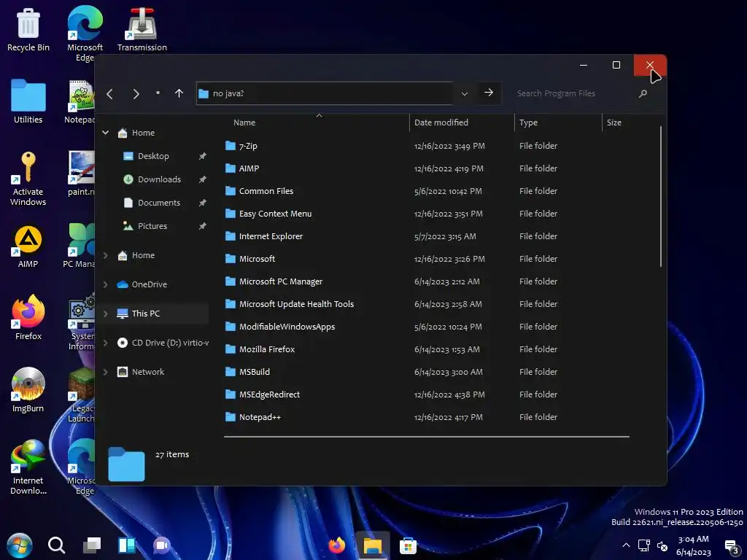
Task: Select Downloads in the navigation pane
Action: 159,179
